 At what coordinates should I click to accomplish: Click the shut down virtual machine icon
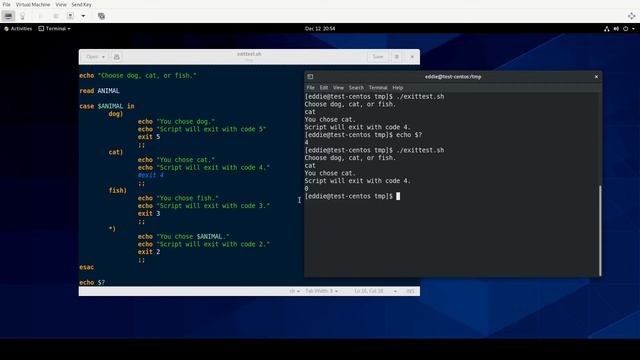point(71,16)
